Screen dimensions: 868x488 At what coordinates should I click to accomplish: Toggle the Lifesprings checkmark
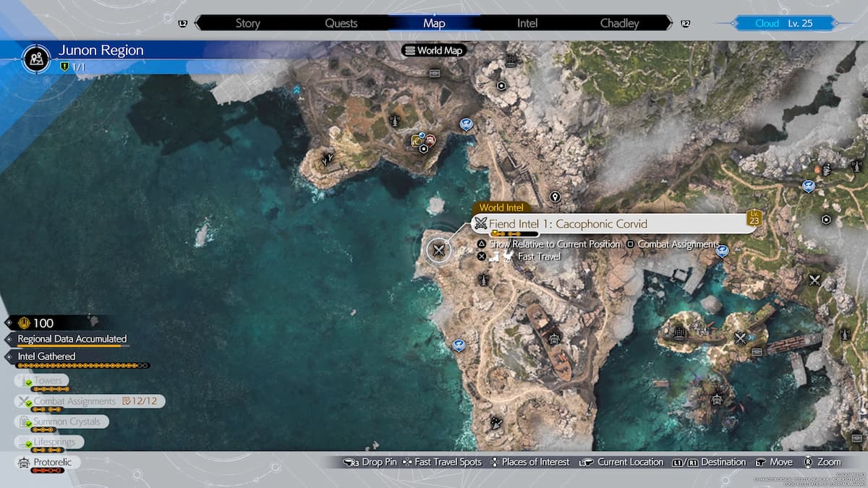(x=29, y=444)
